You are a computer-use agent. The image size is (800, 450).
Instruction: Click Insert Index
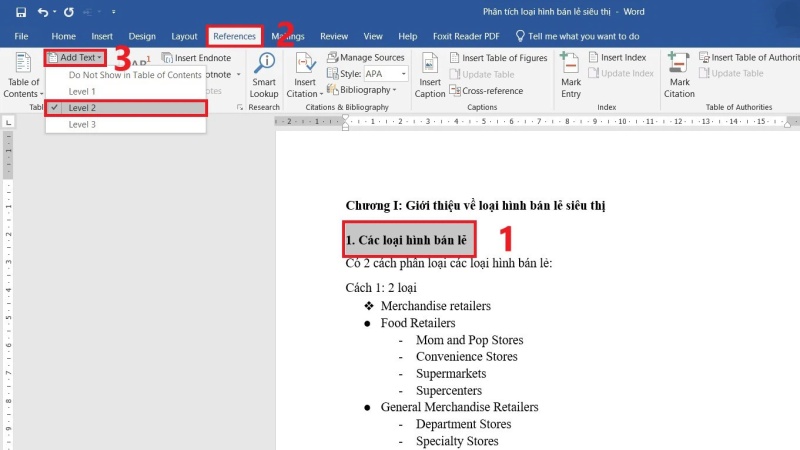(617, 57)
